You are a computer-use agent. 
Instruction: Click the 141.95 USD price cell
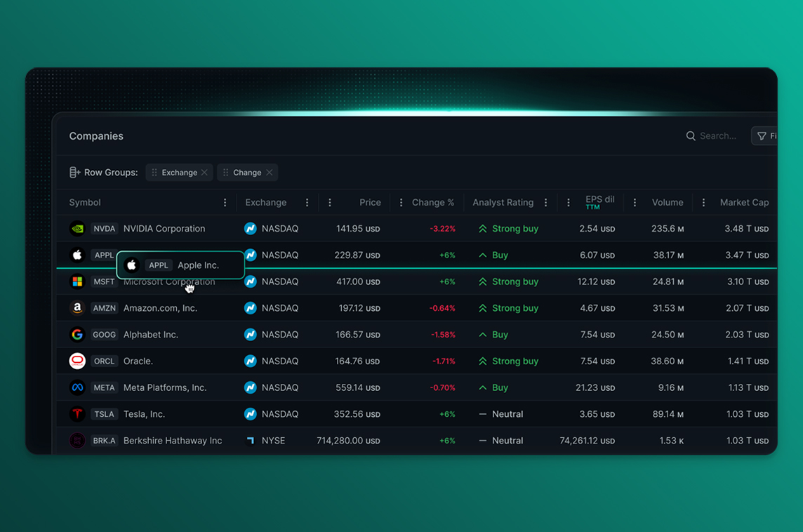(x=358, y=228)
